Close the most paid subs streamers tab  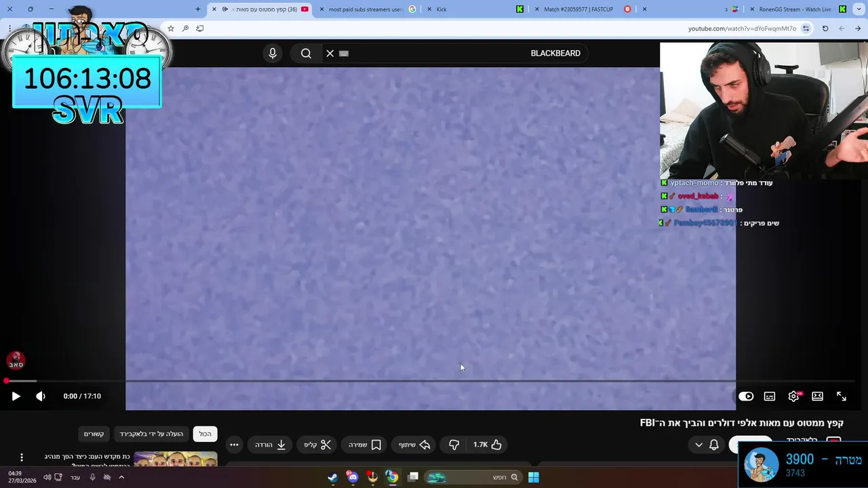pyautogui.click(x=322, y=9)
